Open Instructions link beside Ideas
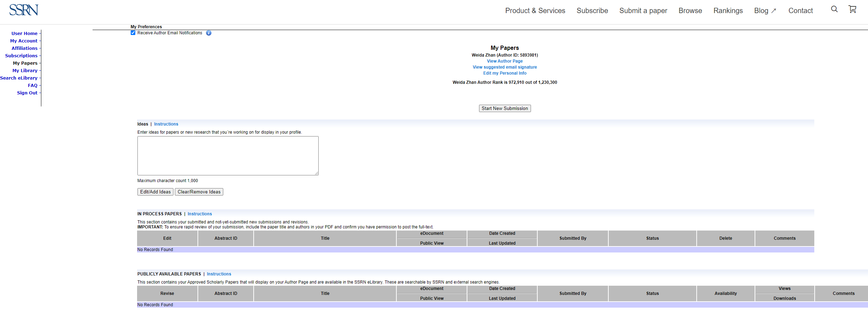Screen dimensions: 868x314 tap(166, 124)
